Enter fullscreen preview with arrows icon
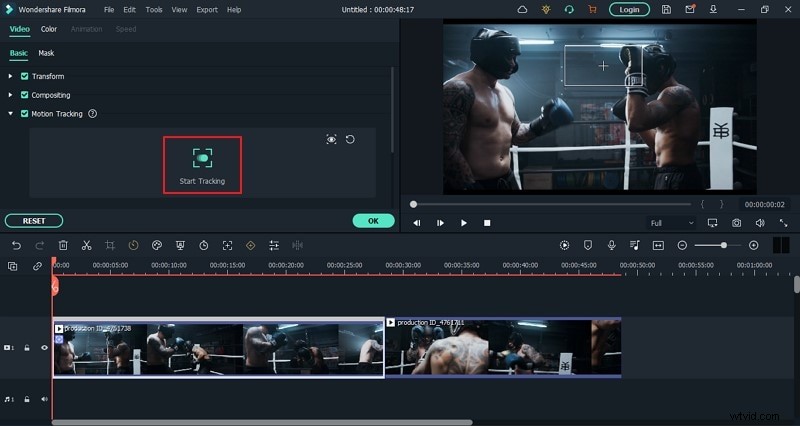The image size is (800, 426). pos(783,223)
